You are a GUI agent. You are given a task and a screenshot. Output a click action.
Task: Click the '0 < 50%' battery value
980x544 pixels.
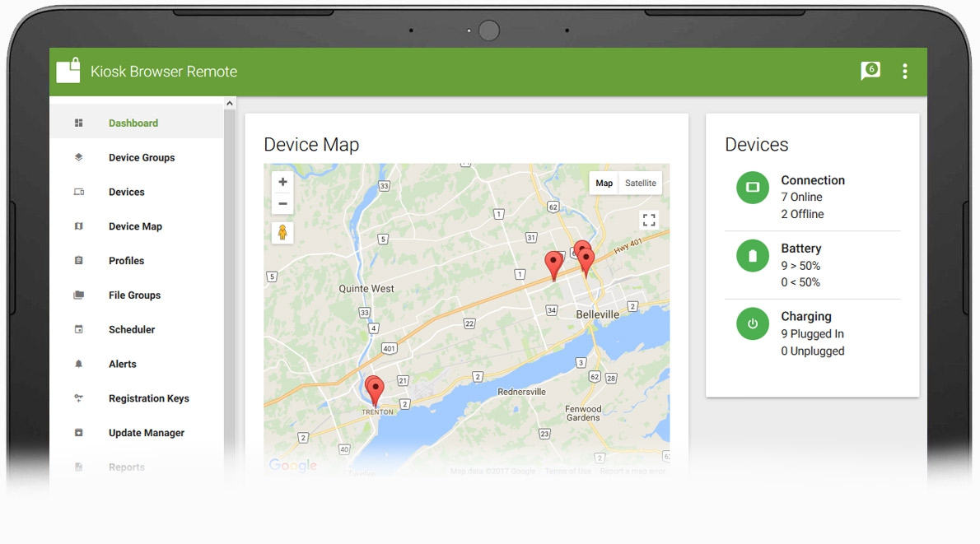tap(800, 282)
